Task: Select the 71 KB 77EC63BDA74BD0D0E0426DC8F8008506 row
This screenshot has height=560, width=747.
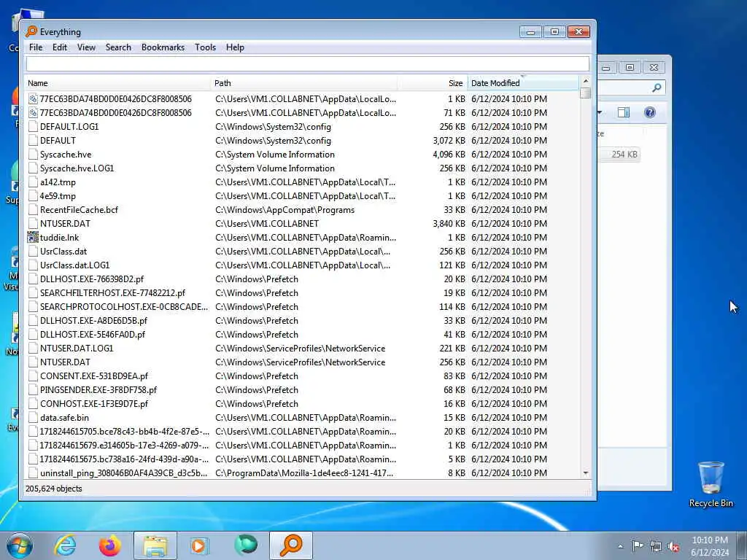Action: pyautogui.click(x=302, y=113)
